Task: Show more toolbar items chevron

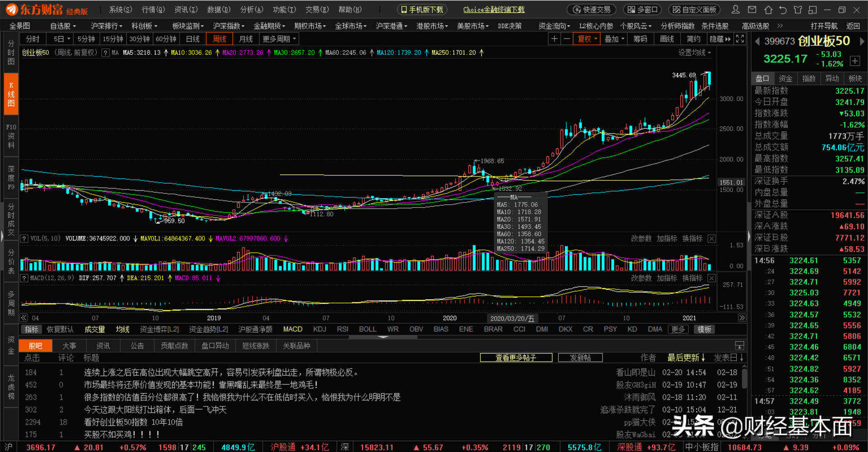Action: [780, 26]
